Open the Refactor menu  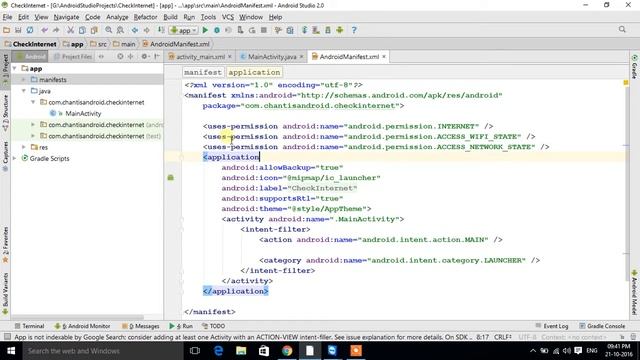pyautogui.click(x=145, y=17)
